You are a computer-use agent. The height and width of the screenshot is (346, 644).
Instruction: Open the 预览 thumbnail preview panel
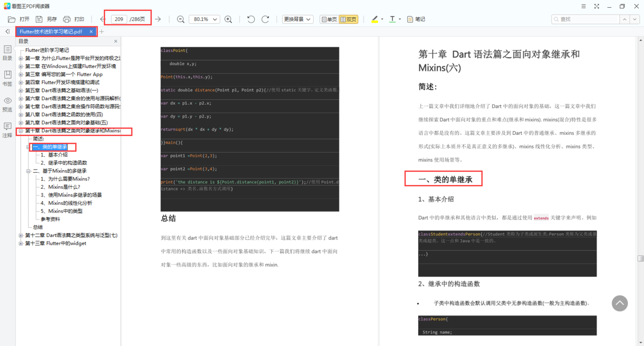pos(7,104)
